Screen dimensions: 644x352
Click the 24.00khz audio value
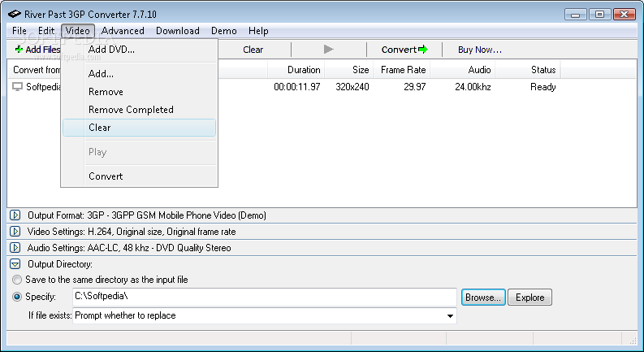(473, 87)
